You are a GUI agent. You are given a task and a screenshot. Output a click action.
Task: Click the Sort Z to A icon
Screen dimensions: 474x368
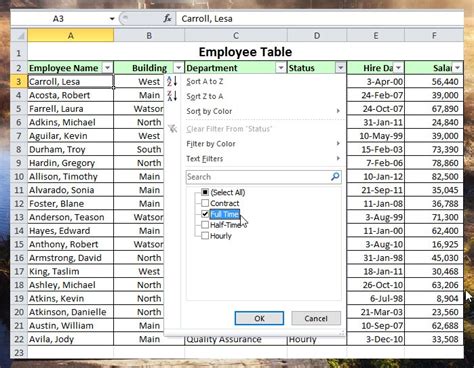coord(172,96)
